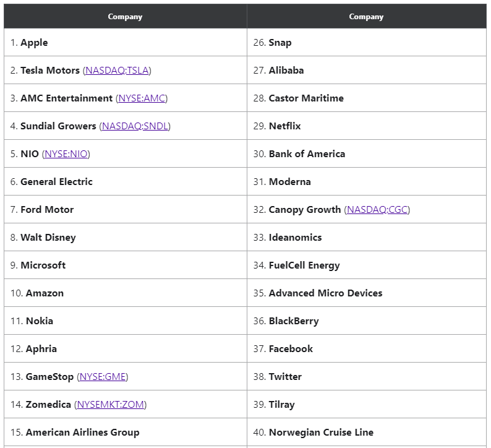Select the Facebook entry
491x448 pixels.
(x=291, y=349)
